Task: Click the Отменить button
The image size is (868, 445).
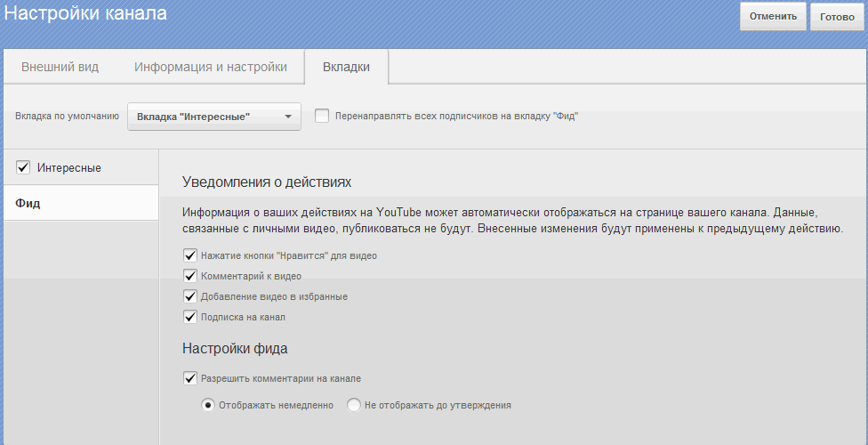Action: click(773, 16)
